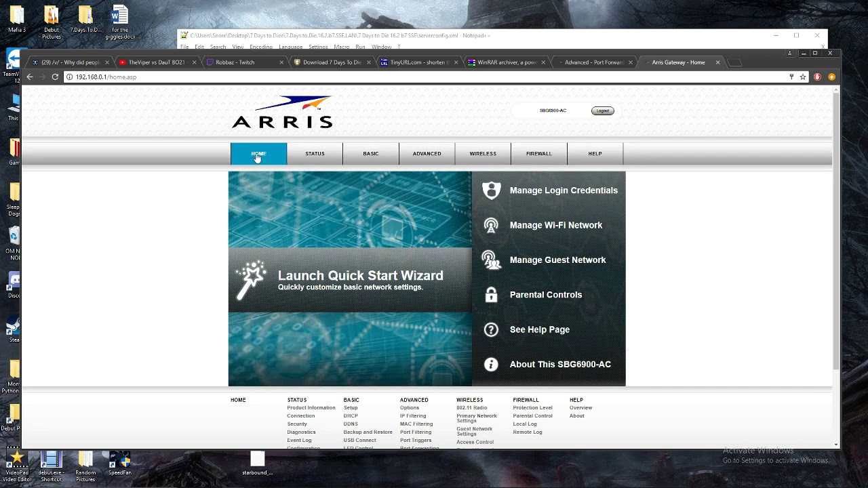Go back with the browser back arrow
The height and width of the screenshot is (488, 868).
coord(30,77)
